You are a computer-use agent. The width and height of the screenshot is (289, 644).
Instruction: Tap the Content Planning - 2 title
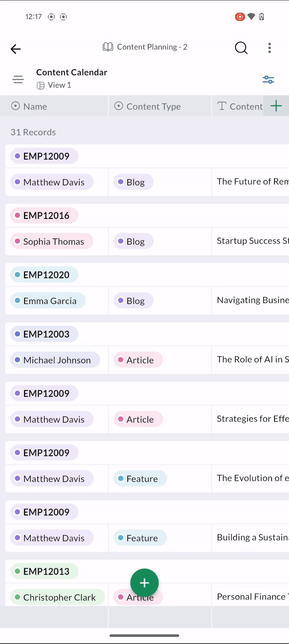(x=152, y=47)
